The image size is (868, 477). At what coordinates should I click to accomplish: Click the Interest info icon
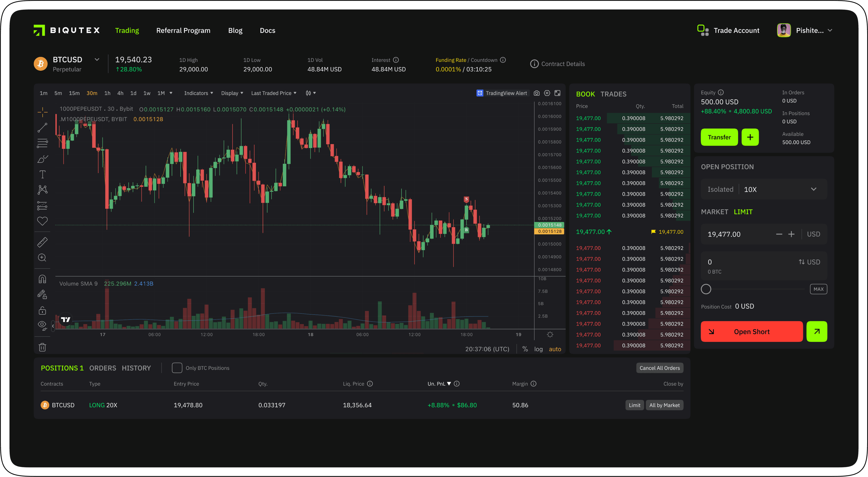(396, 60)
